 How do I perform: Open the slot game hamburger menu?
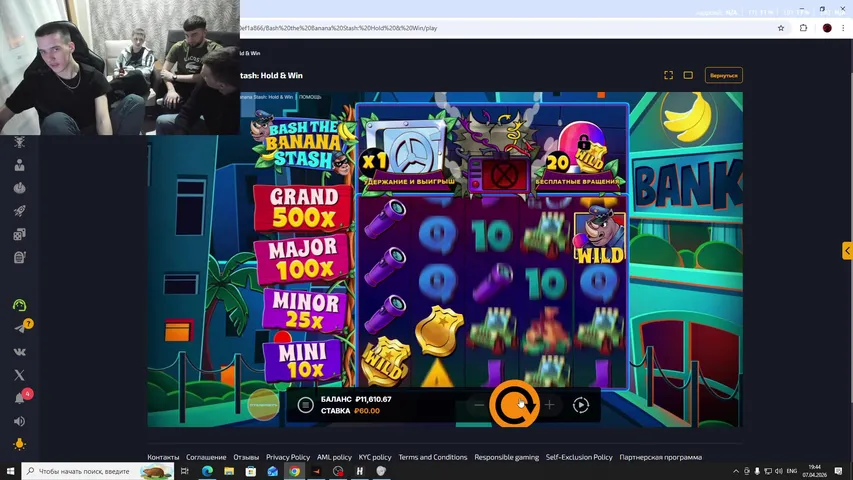(x=306, y=405)
